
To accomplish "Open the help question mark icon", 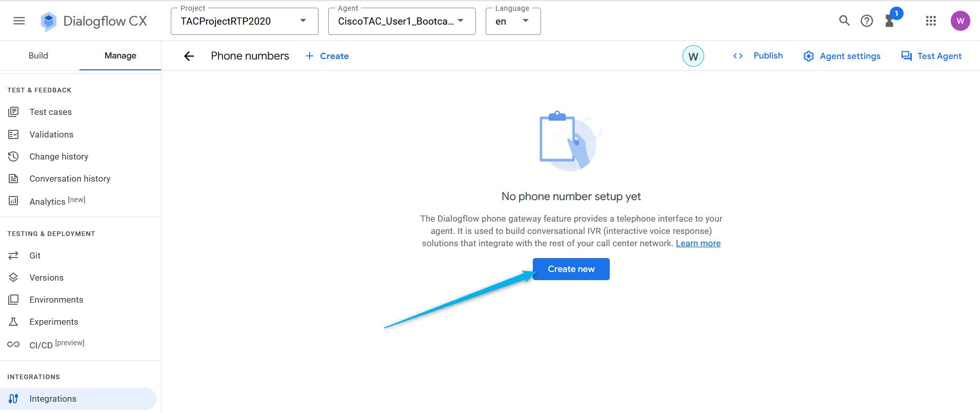I will tap(867, 21).
